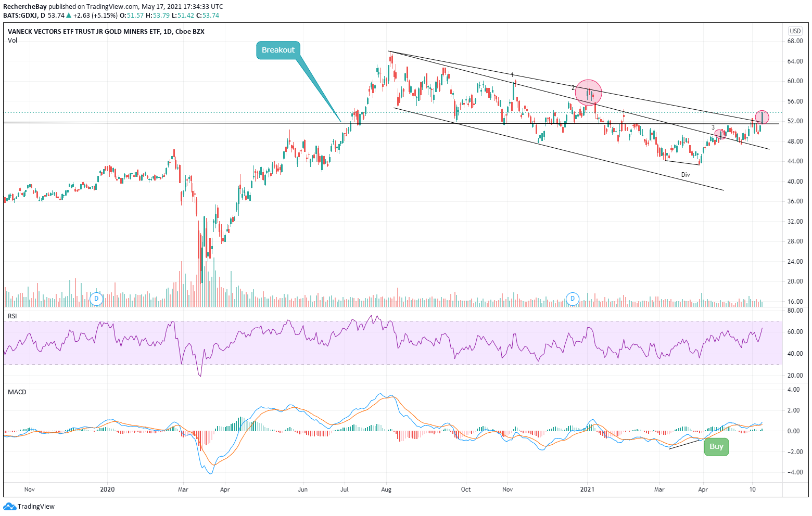Select the RSI indicator label

tap(12, 316)
